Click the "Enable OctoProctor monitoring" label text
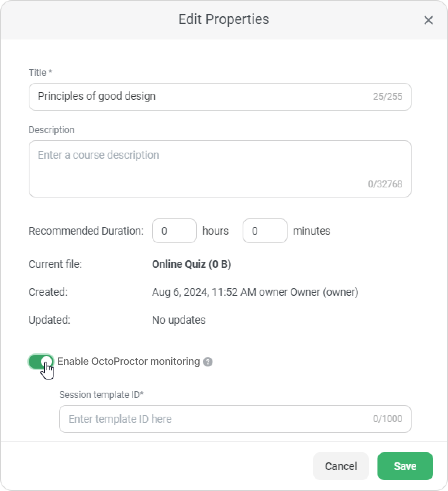 point(129,362)
